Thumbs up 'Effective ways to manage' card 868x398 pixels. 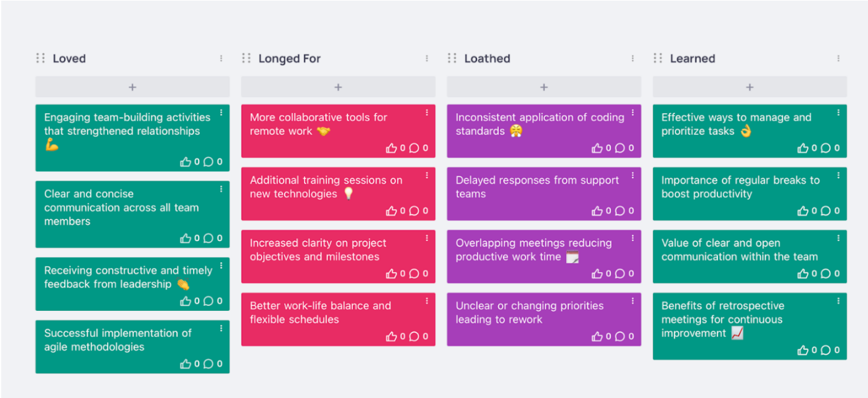(x=803, y=148)
